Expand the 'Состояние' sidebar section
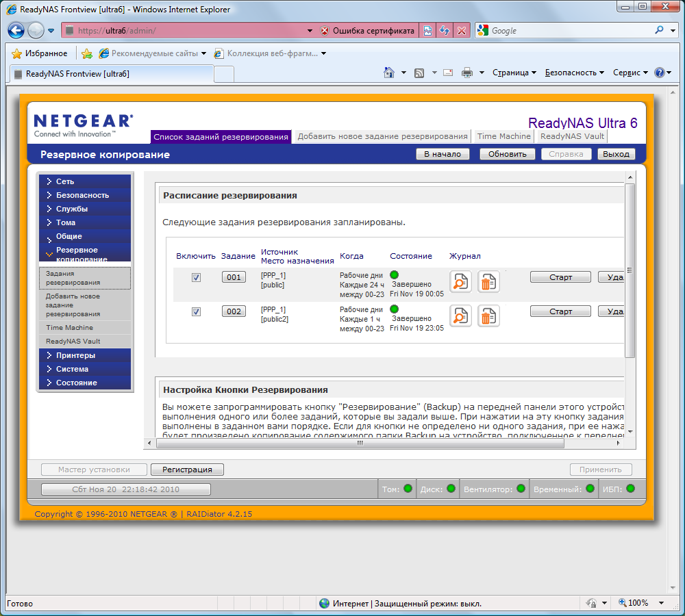Viewport: 685px width, 616px height. point(85,383)
